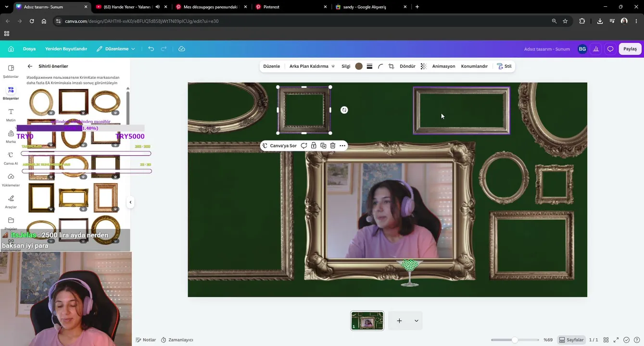
Task: Switch to Mes découpages Pinterest tab
Action: [x=211, y=7]
